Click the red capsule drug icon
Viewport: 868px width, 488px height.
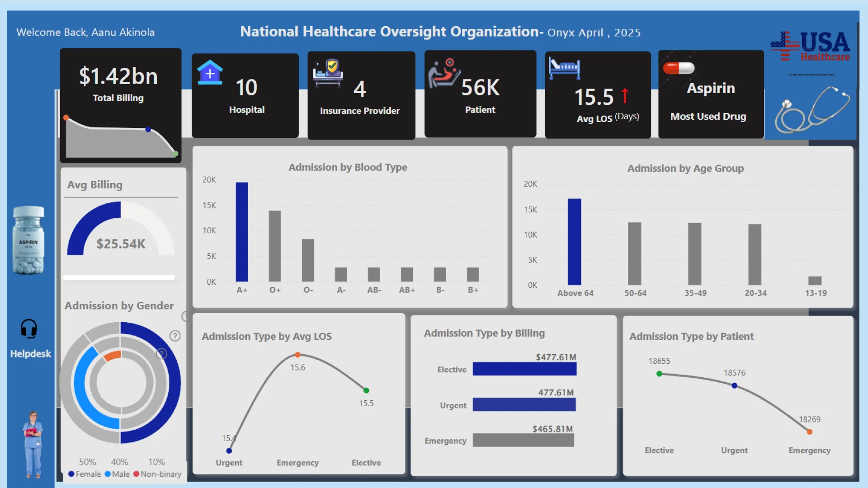point(678,68)
